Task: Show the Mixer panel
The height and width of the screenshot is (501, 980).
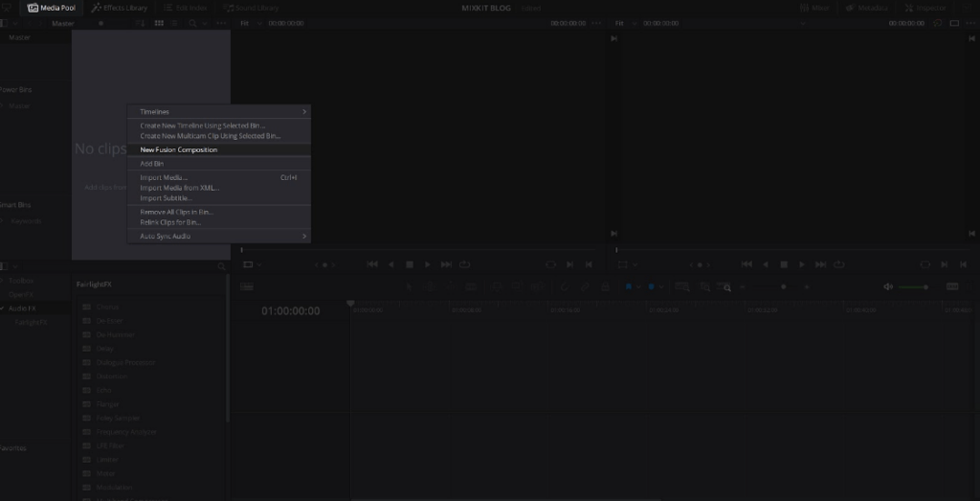Action: point(814,8)
